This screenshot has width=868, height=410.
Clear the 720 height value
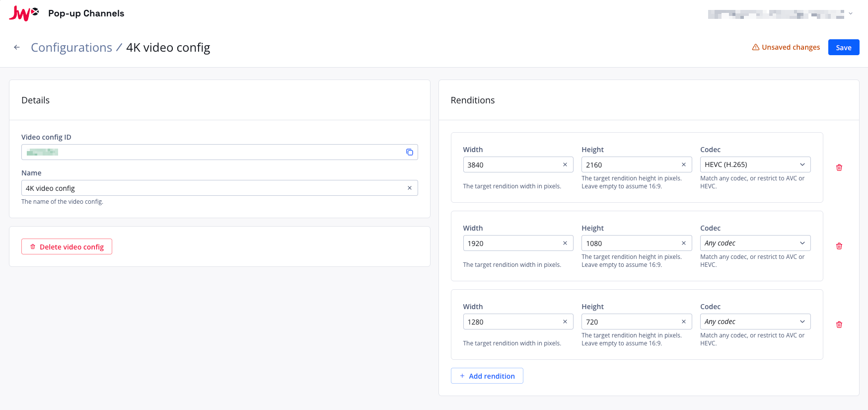pyautogui.click(x=684, y=322)
